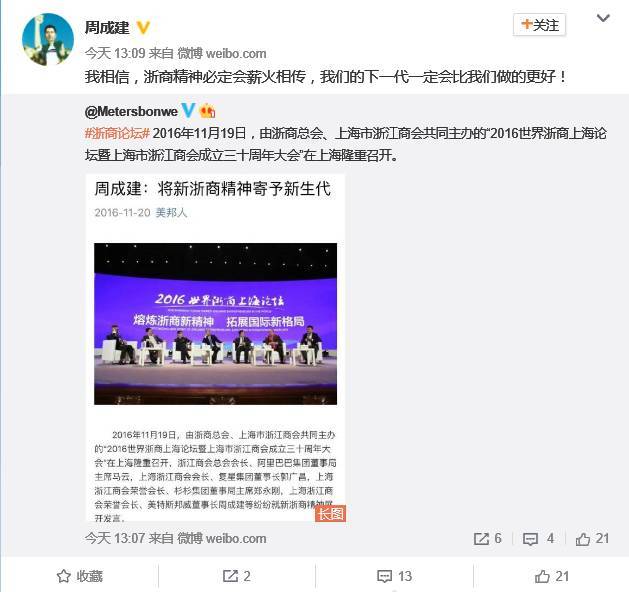The width and height of the screenshot is (629, 592).
Task: Click original post comment icon with 4
Action: point(538,538)
